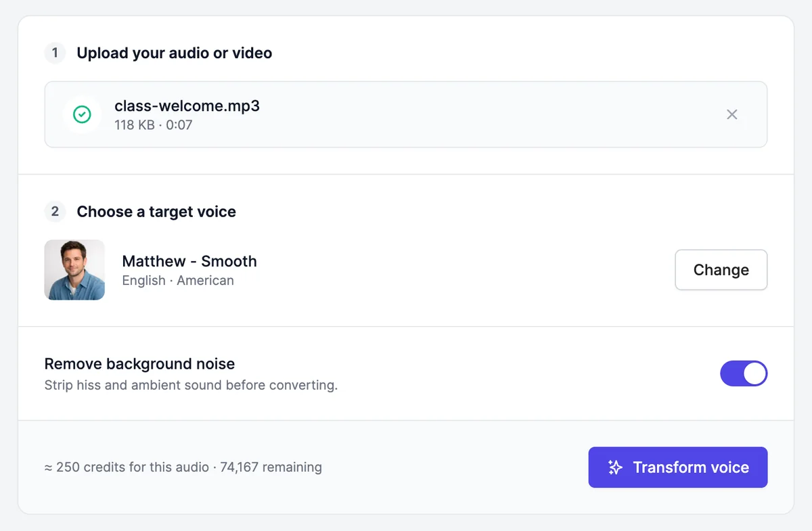Click the Transform voice button
Screen dimensions: 812x531
[x=678, y=467]
